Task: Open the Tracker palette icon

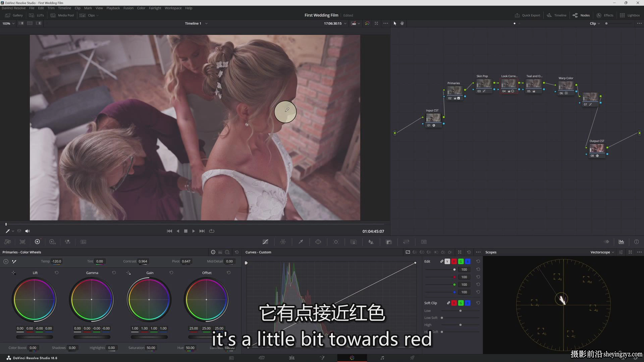Action: click(x=336, y=242)
